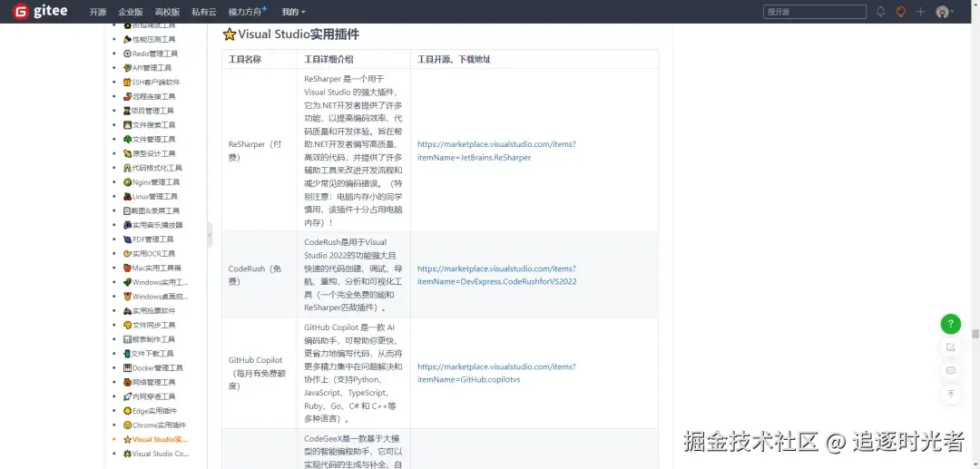Open the 模力方舟 nav item
Image resolution: width=980 pixels, height=469 pixels.
pos(248,12)
